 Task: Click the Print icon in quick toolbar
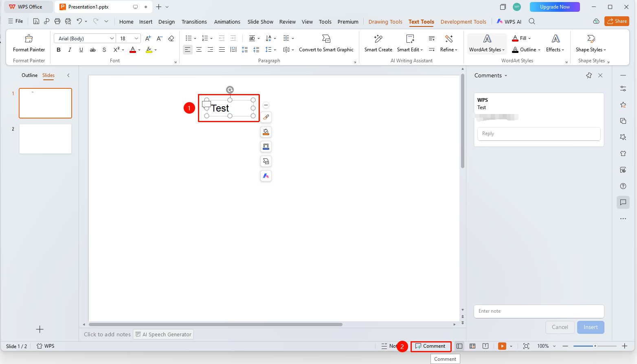click(57, 21)
